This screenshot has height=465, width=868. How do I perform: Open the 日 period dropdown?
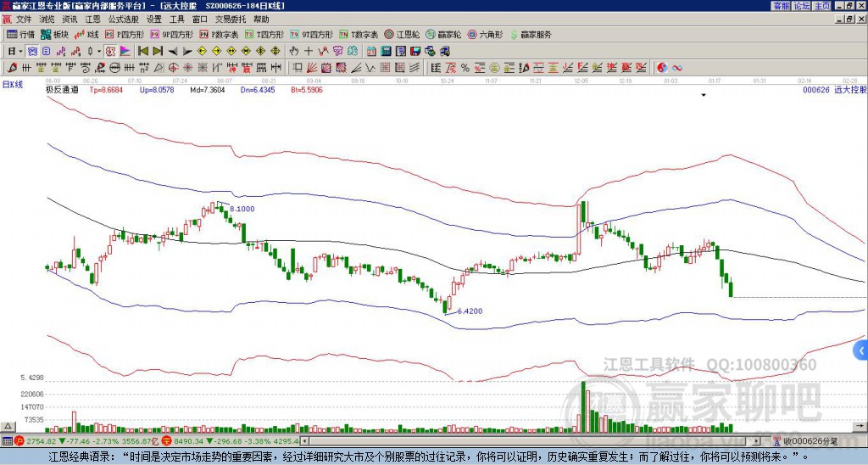[15, 52]
